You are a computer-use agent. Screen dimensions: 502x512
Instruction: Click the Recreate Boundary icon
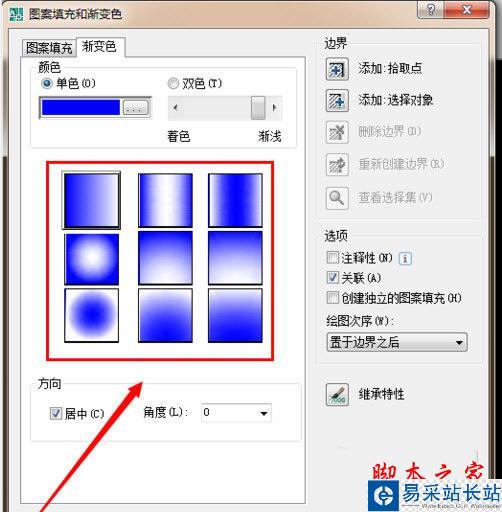coord(337,164)
